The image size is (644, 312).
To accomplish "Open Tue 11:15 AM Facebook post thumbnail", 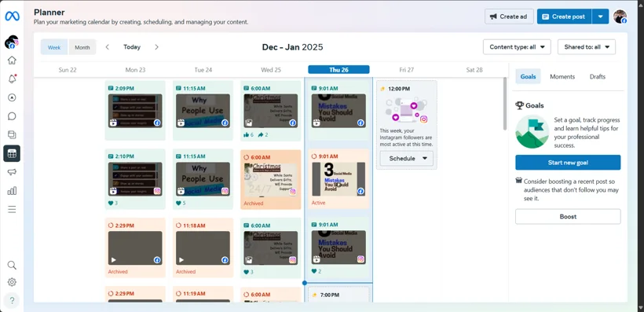I will 203,111.
